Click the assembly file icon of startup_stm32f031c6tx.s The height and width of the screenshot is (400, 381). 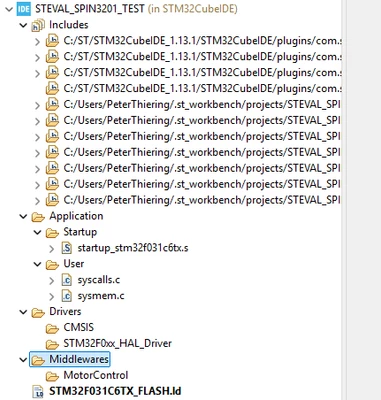click(x=67, y=248)
